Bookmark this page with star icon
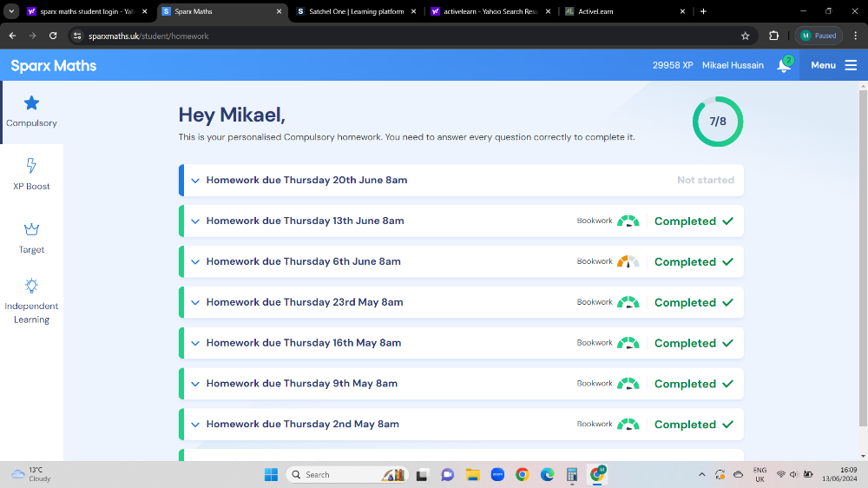 745,36
